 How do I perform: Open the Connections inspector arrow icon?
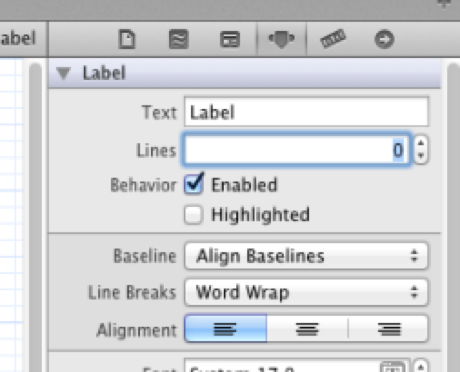point(384,39)
